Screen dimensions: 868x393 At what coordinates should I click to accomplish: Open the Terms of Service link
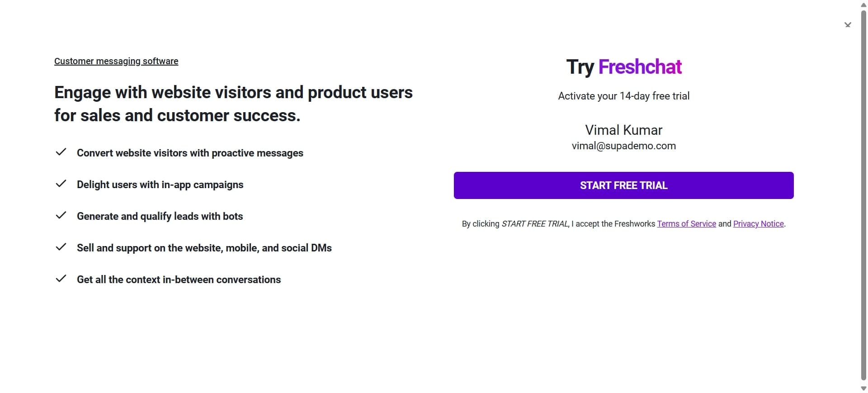pyautogui.click(x=686, y=224)
